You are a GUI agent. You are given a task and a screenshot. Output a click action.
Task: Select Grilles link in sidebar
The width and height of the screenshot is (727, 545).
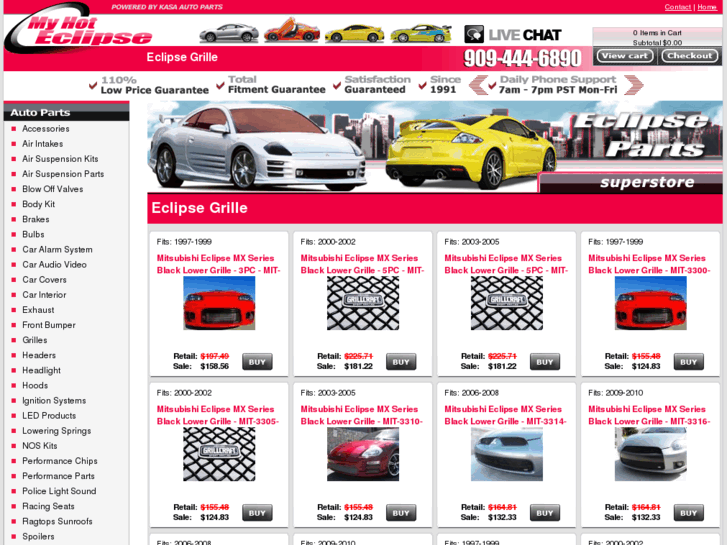tap(35, 340)
